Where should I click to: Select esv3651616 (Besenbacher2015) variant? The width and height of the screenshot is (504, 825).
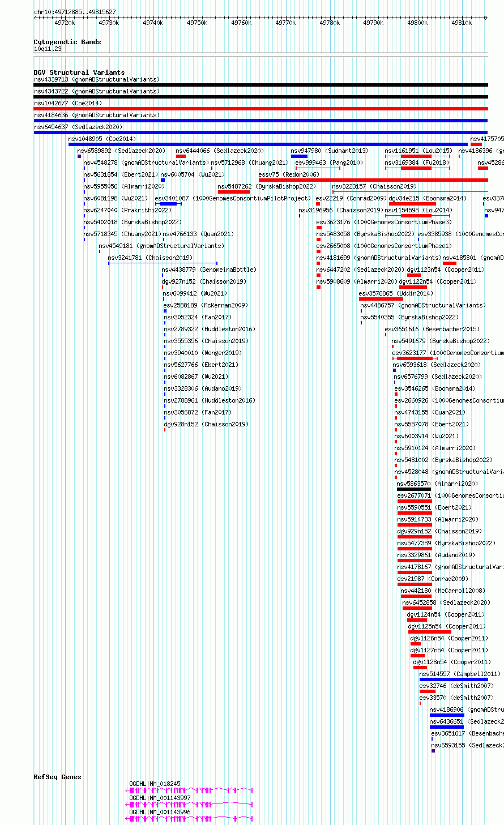pyautogui.click(x=432, y=329)
